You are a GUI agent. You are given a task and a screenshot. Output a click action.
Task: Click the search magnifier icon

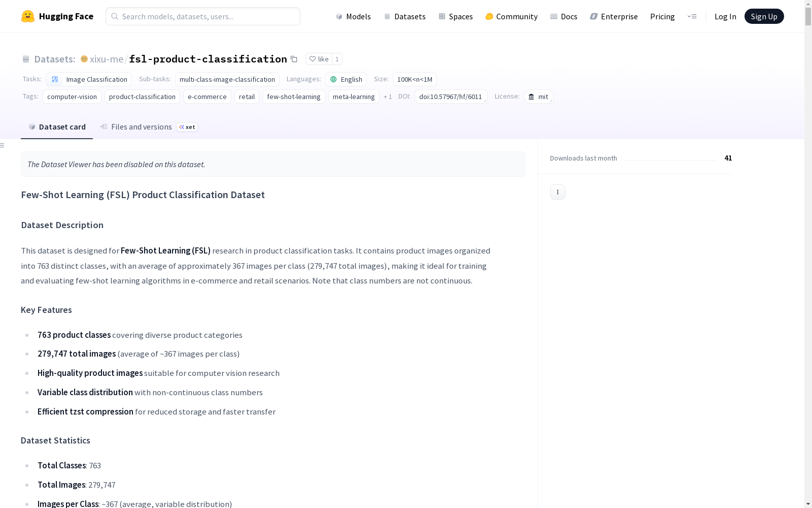(115, 16)
